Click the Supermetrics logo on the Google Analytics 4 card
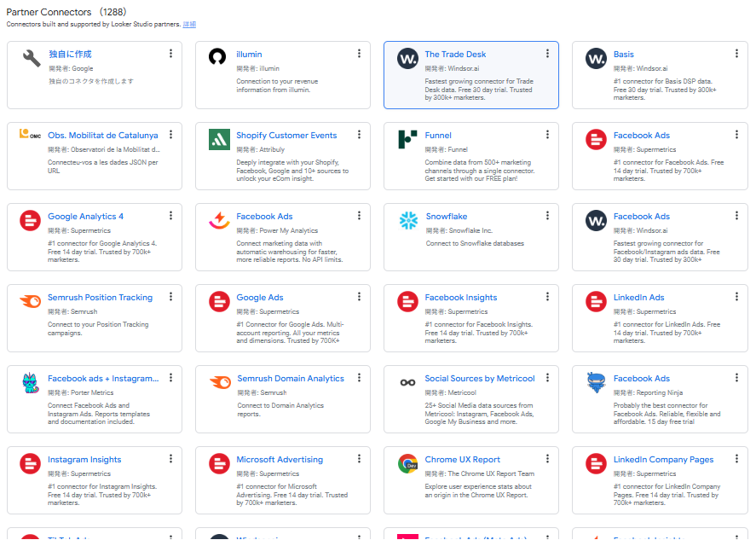Screen dimensions: 756x540 (30, 221)
